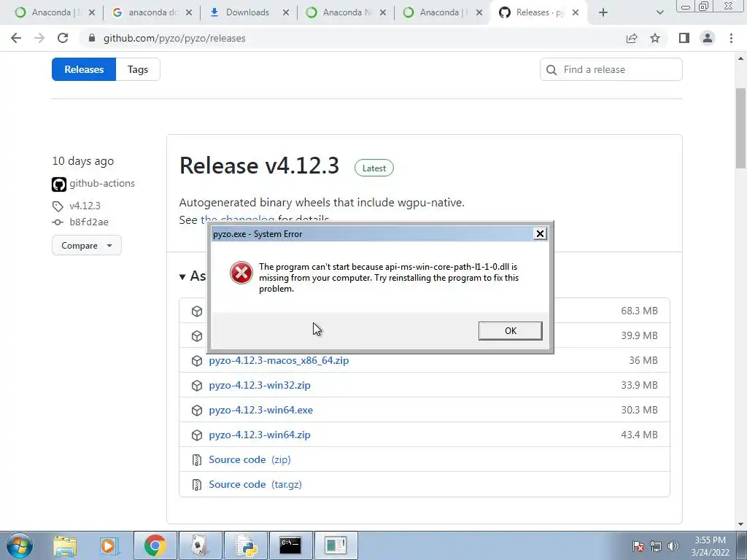This screenshot has height=560, width=747.
Task: Click the Chrome taskbar icon
Action: click(x=155, y=545)
